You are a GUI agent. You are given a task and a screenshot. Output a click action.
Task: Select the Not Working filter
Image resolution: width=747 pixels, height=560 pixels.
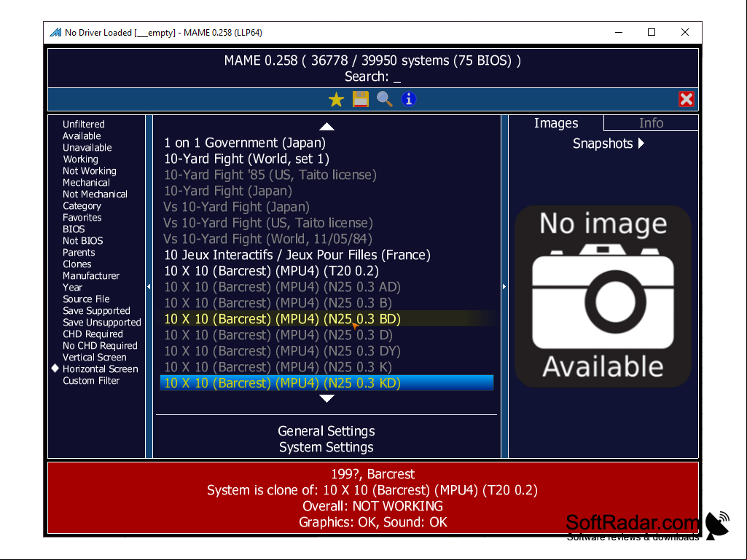click(x=89, y=171)
